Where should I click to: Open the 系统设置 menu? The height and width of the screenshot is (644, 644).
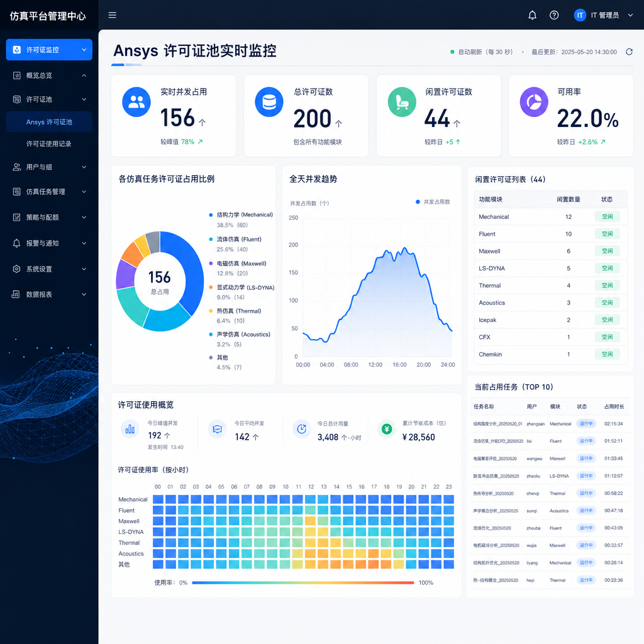tap(49, 269)
